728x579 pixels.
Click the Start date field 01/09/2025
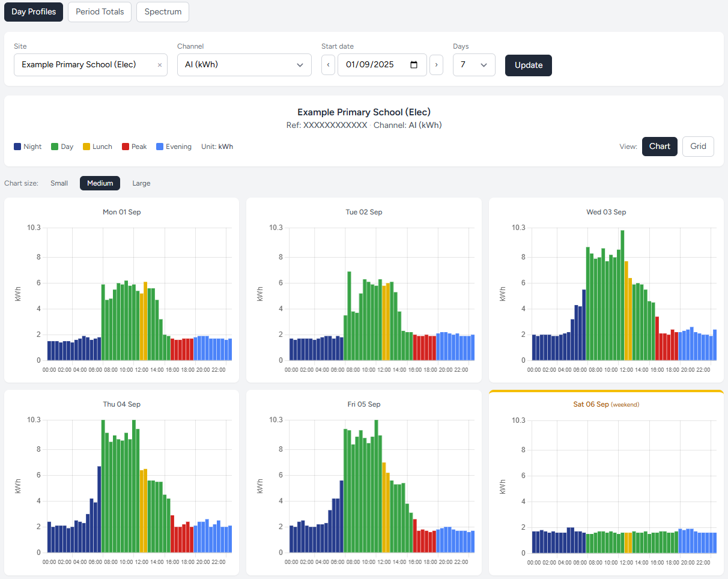click(x=382, y=65)
